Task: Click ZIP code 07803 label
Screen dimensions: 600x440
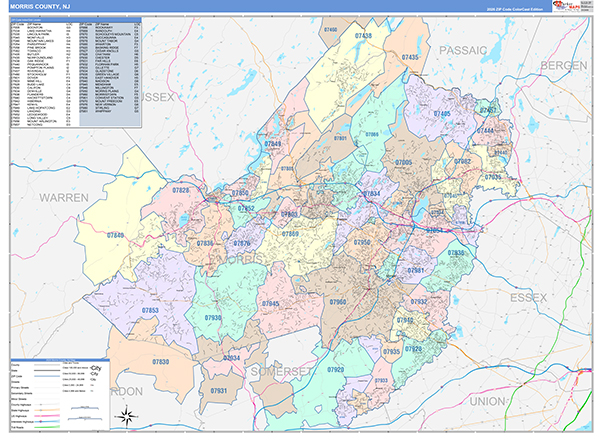Action: point(289,214)
